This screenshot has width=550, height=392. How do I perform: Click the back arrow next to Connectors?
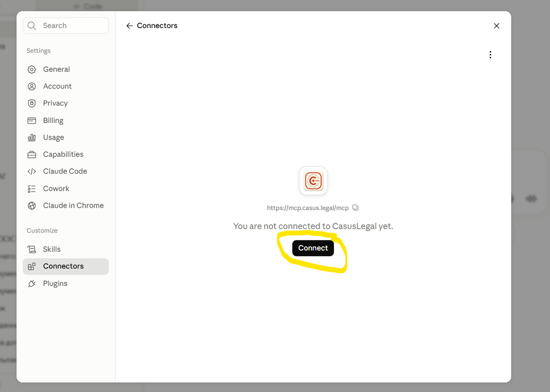pyautogui.click(x=129, y=26)
